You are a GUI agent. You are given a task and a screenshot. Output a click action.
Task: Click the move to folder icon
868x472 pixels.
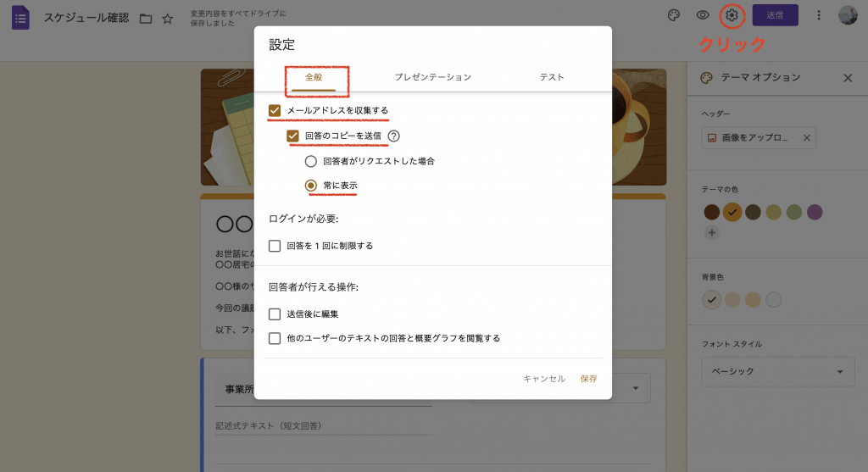146,19
